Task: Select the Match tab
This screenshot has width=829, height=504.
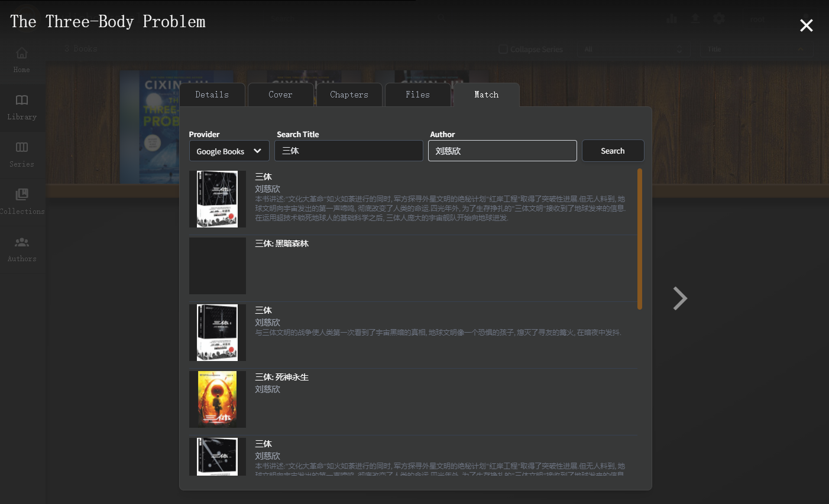Action: coord(487,95)
